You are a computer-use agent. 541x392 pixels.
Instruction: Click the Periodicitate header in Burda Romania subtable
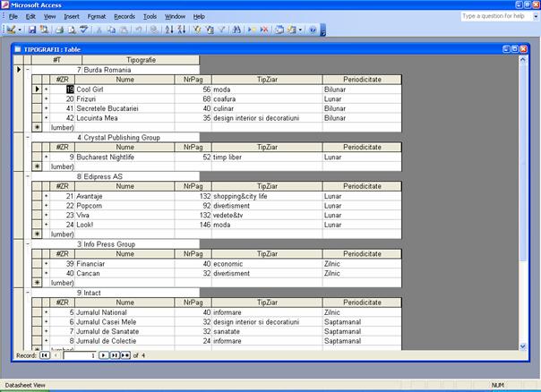coord(358,80)
